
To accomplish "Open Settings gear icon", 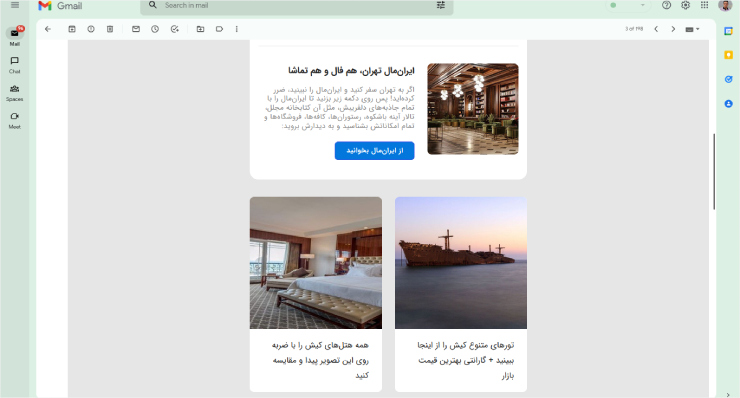I will tap(685, 5).
